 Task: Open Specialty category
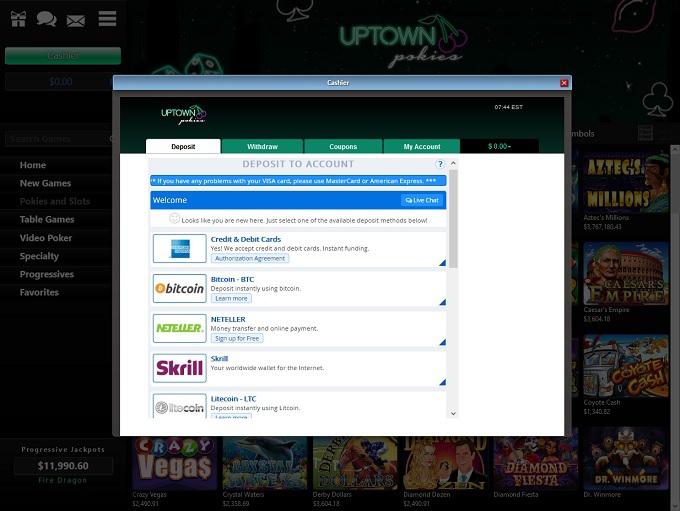point(39,256)
